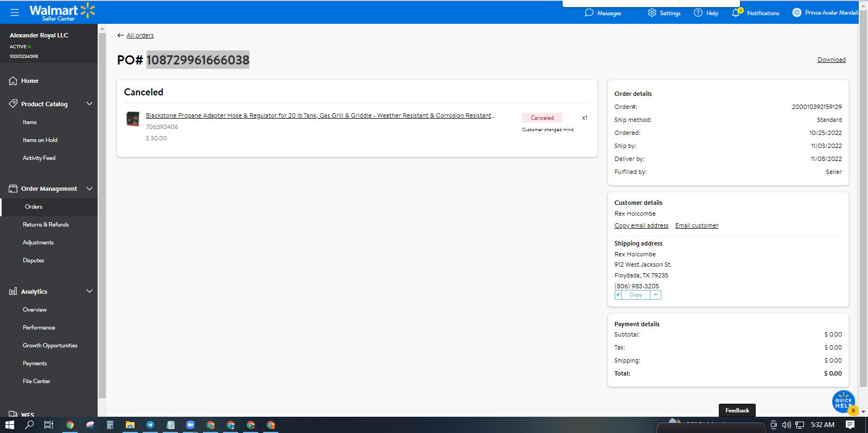Collapse the Analytics section

[90, 292]
